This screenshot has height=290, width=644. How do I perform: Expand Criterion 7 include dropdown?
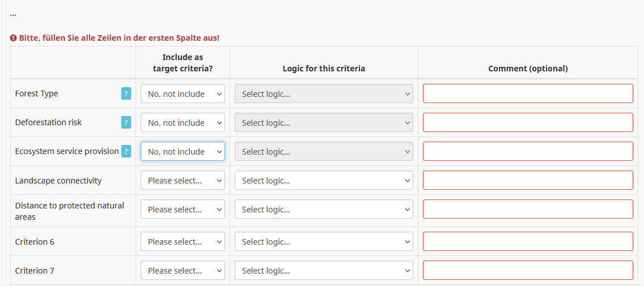tap(183, 271)
